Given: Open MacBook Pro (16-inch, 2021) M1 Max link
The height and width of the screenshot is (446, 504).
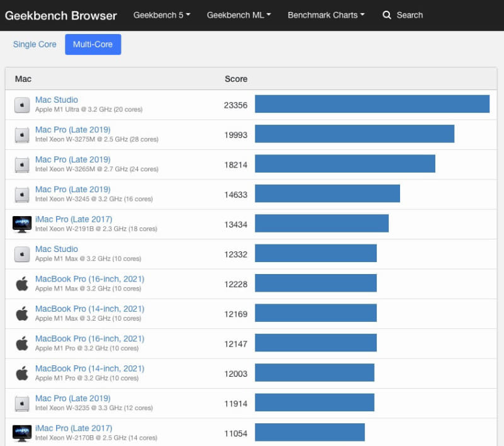Looking at the screenshot, I should (x=89, y=279).
